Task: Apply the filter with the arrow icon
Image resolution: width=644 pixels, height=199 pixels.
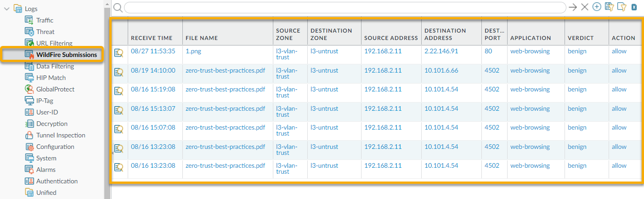Action: coord(572,7)
